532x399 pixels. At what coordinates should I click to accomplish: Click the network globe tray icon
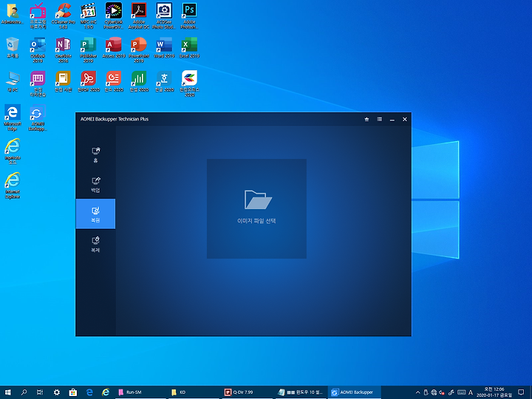tap(434, 392)
